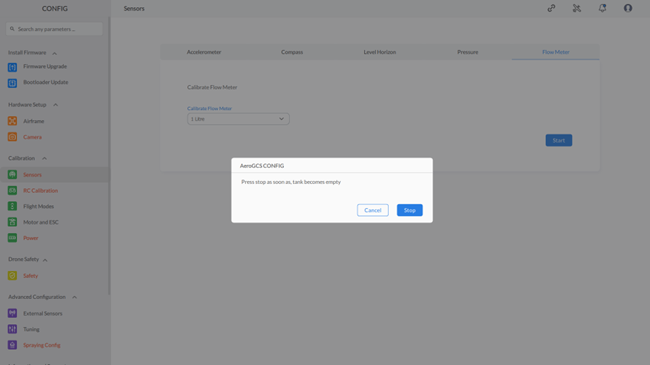Collapse the Drone Safety section
The image size is (650, 365).
pyautogui.click(x=45, y=260)
